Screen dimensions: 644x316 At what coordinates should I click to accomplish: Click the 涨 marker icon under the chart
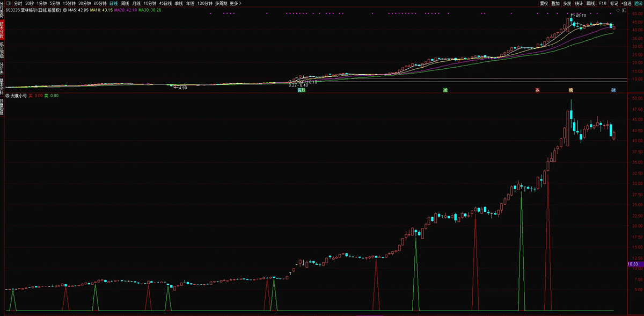(537, 90)
